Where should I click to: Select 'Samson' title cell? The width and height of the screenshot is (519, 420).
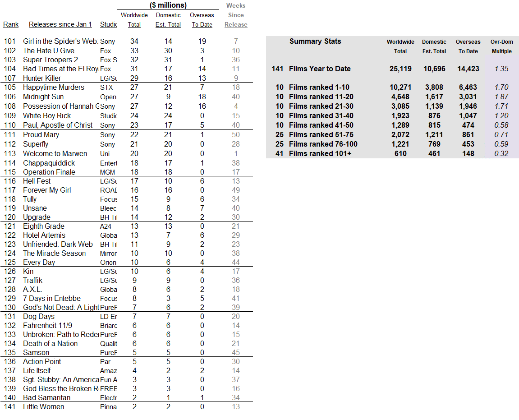tap(36, 353)
